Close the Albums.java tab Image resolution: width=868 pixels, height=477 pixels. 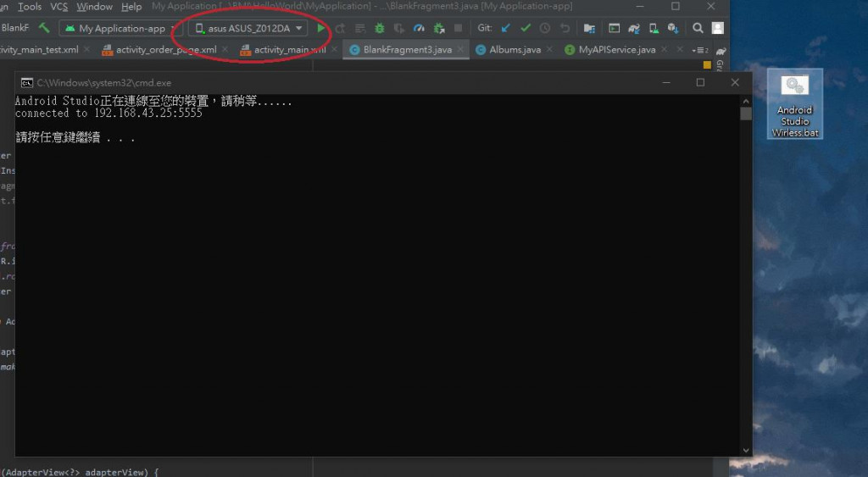pos(549,49)
